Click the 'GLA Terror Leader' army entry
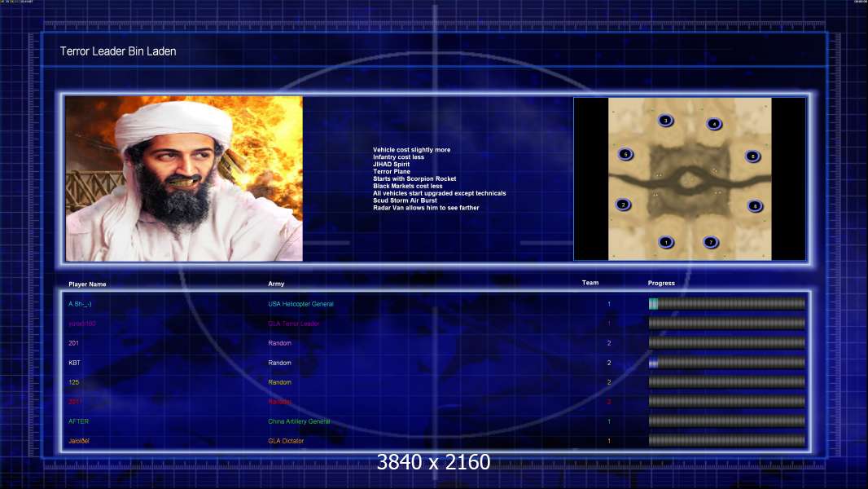The height and width of the screenshot is (489, 868). point(293,324)
